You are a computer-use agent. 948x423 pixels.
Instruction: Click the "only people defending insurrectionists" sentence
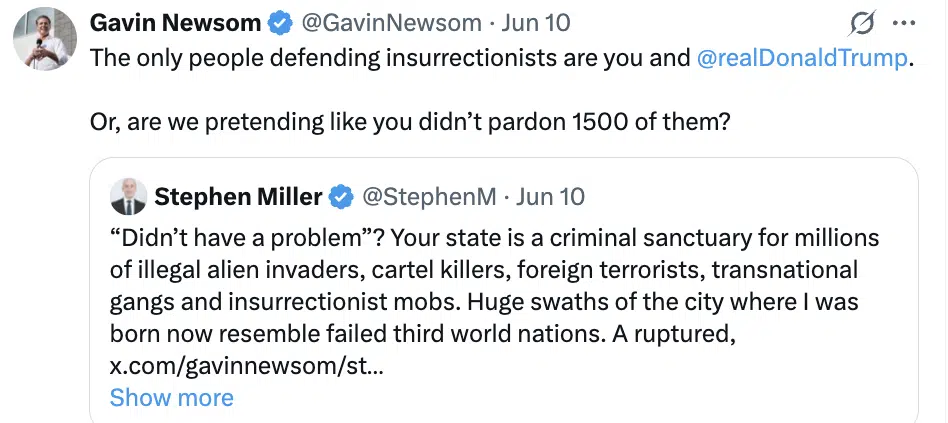click(501, 57)
